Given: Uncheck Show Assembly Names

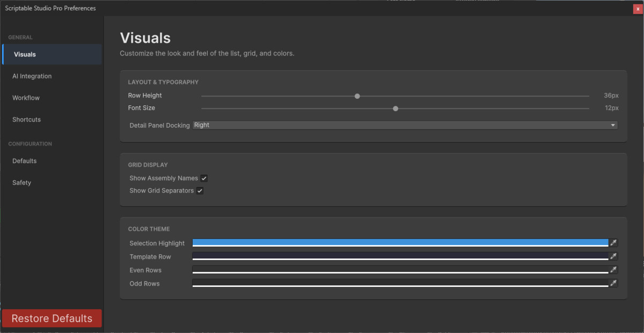Looking at the screenshot, I should point(204,178).
